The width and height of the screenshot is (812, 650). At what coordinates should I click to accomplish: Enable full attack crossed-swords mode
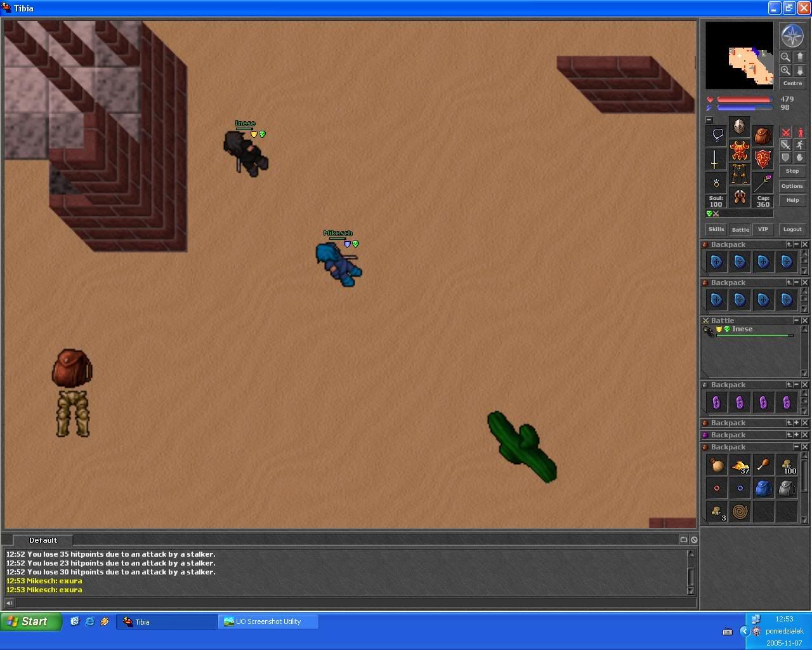[x=785, y=133]
